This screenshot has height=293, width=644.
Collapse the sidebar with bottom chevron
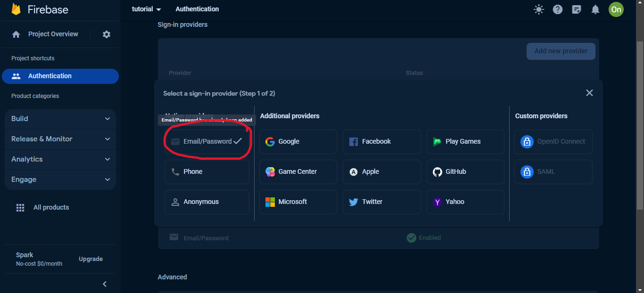(x=105, y=284)
